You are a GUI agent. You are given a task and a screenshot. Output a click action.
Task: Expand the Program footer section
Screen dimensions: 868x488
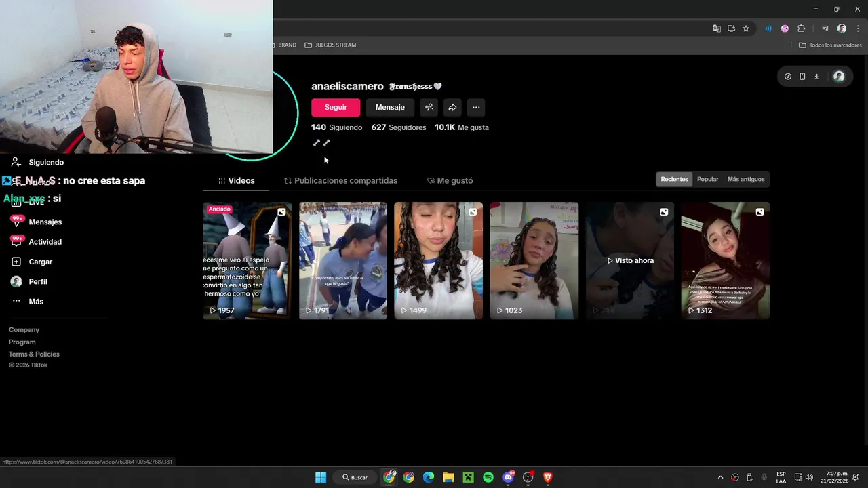click(x=22, y=342)
